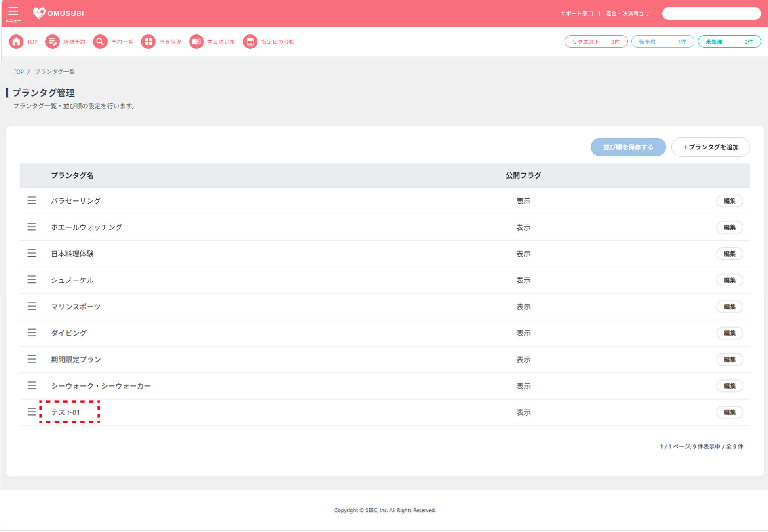Grab drag handle for パラセーリング row

pos(32,200)
